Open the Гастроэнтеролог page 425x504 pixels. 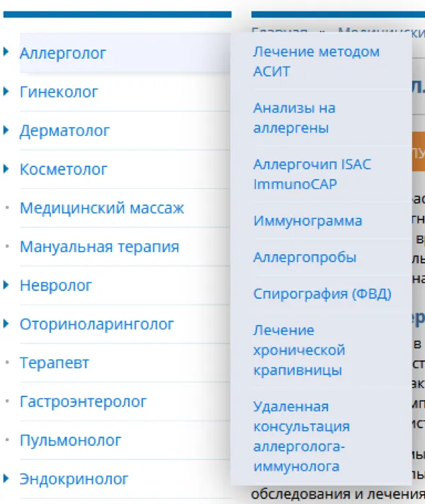point(83,401)
